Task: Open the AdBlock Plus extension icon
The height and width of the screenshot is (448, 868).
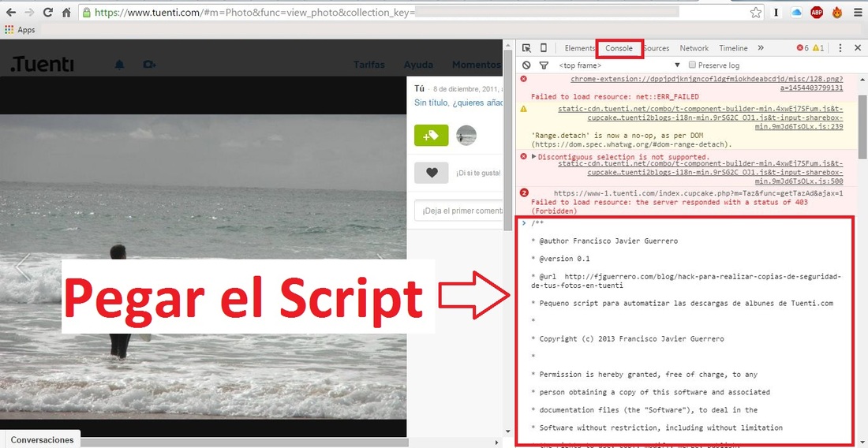Action: tap(817, 12)
